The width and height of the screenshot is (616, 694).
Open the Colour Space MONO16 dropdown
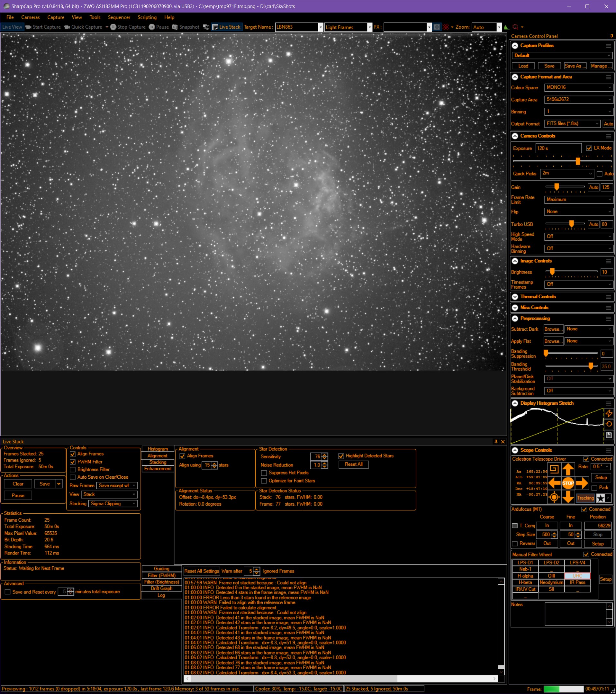click(x=579, y=88)
